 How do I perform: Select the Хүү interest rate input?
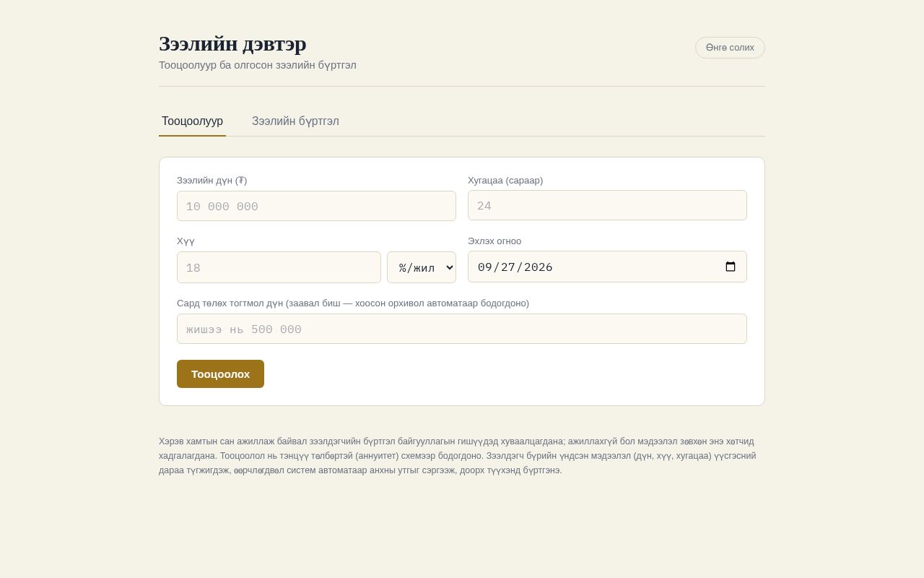click(x=279, y=267)
